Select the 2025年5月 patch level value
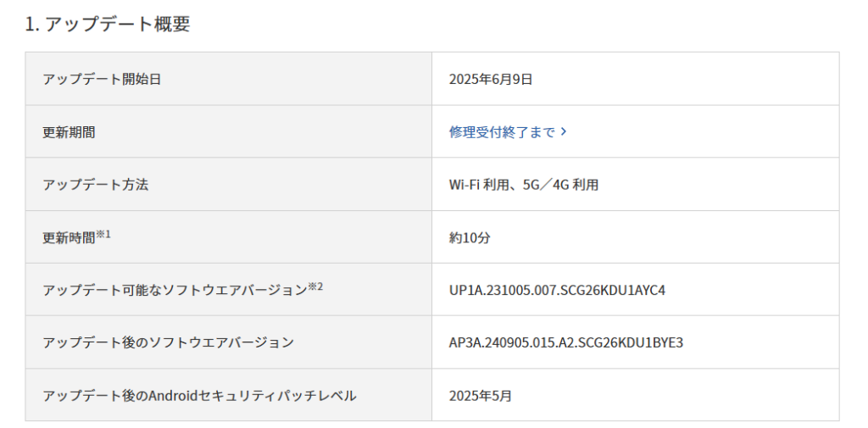Screen dimensions: 868x428 481,396
